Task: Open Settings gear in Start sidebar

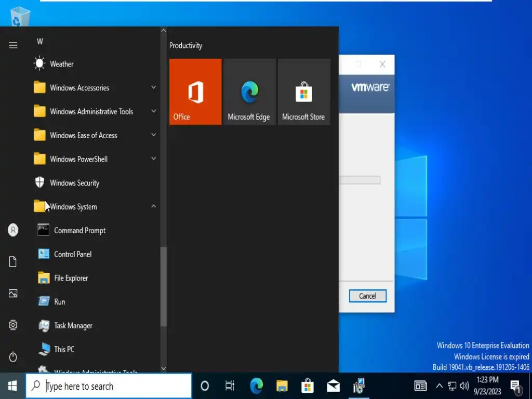Action: [13, 325]
